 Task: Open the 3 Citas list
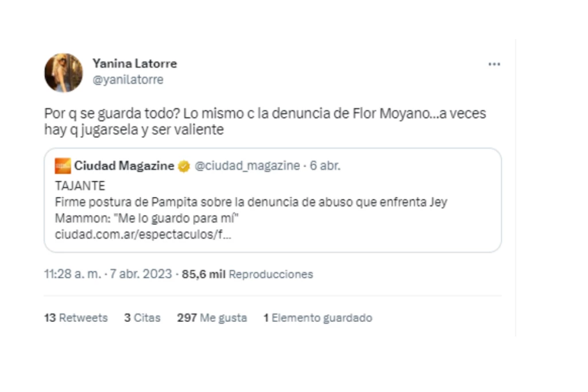pyautogui.click(x=142, y=317)
